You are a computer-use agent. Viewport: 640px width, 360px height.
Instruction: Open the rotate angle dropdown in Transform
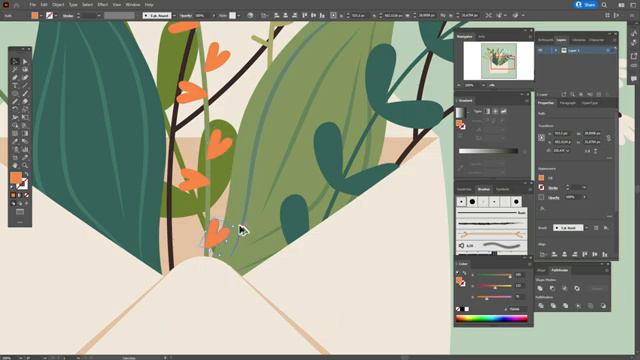pyautogui.click(x=568, y=151)
